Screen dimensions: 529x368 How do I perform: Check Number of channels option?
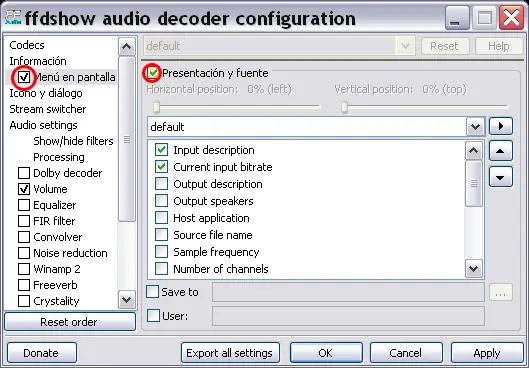click(x=161, y=268)
